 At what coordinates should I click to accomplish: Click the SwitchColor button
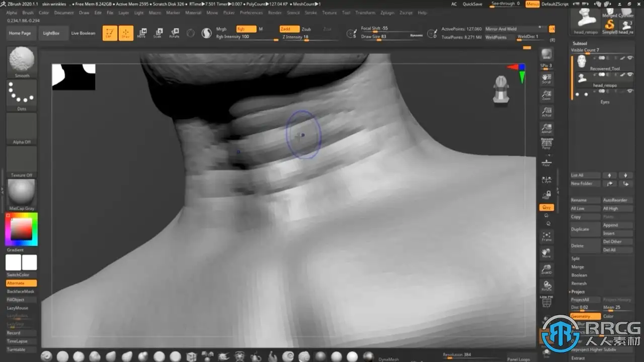click(22, 275)
